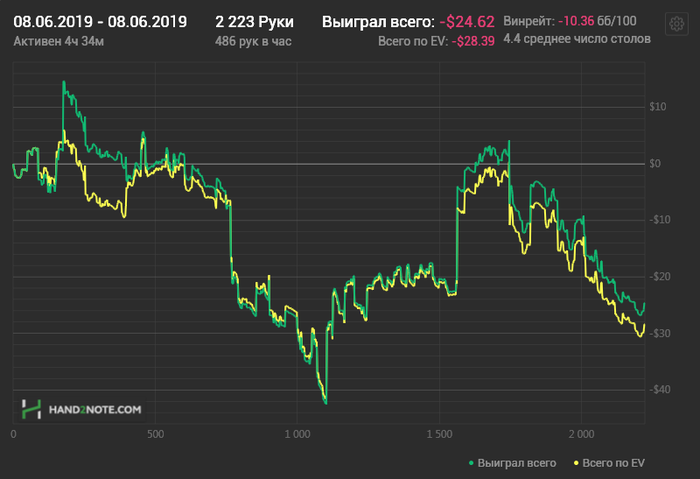Viewport: 700px width, 479px height.
Task: Click the 'Винрейт:' label
Action: pyautogui.click(x=529, y=21)
